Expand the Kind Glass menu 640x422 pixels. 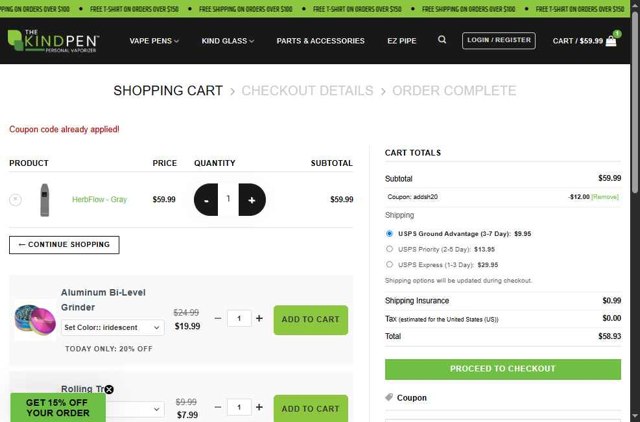pos(227,41)
